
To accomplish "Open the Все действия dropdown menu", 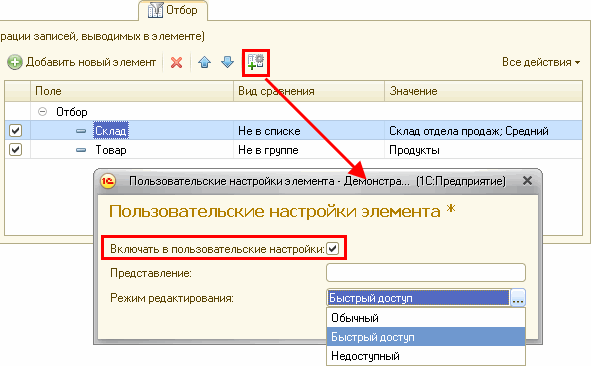I will pyautogui.click(x=541, y=62).
